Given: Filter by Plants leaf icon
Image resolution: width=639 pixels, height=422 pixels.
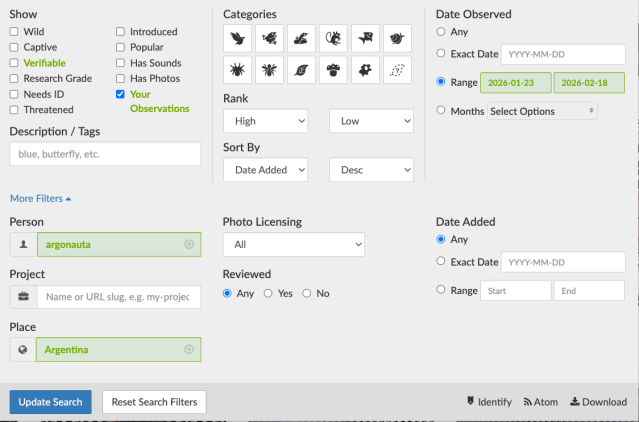Looking at the screenshot, I should pyautogui.click(x=301, y=70).
